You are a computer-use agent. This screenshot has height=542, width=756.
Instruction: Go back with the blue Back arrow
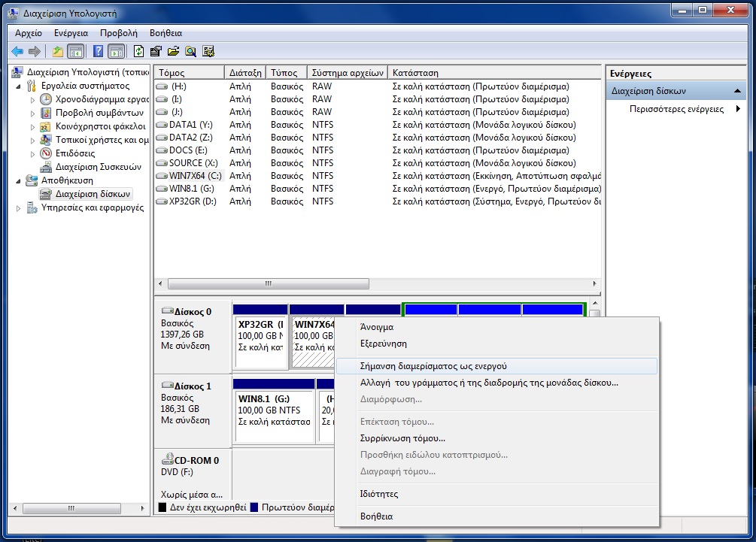click(17, 51)
